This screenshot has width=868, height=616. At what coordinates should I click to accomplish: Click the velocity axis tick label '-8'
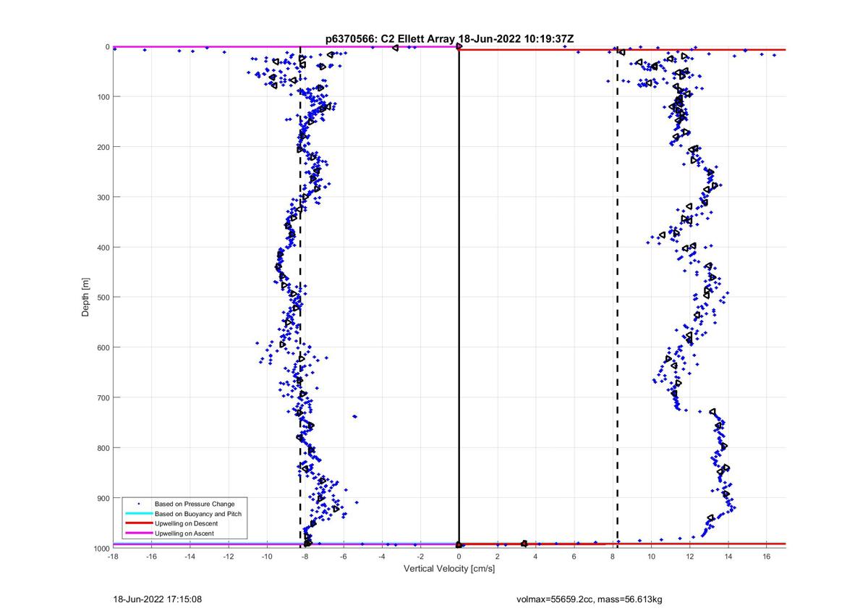(305, 557)
